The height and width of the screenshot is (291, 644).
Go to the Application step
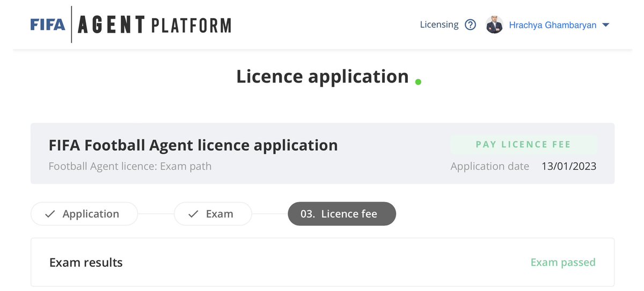point(84,214)
